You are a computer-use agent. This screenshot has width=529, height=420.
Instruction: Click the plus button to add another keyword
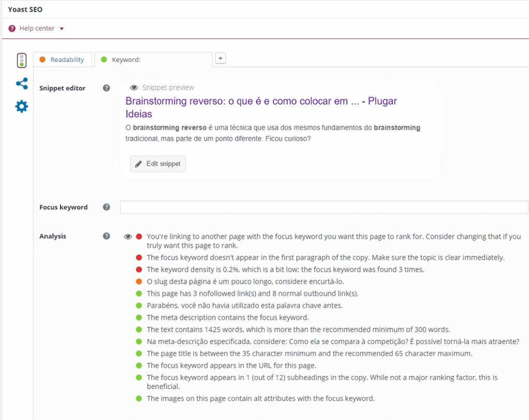tap(221, 58)
